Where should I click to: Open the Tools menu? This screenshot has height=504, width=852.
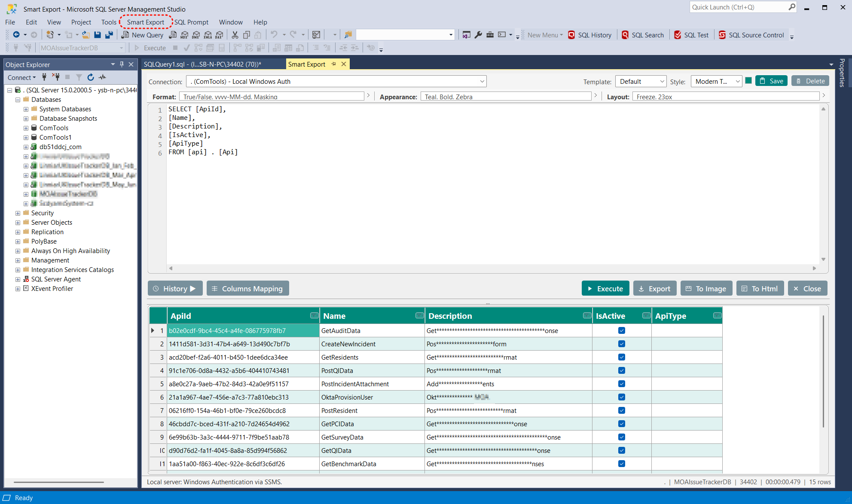(109, 22)
